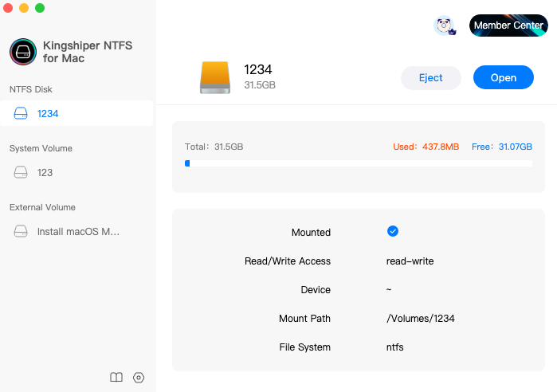Click the Mounted label

(x=312, y=232)
